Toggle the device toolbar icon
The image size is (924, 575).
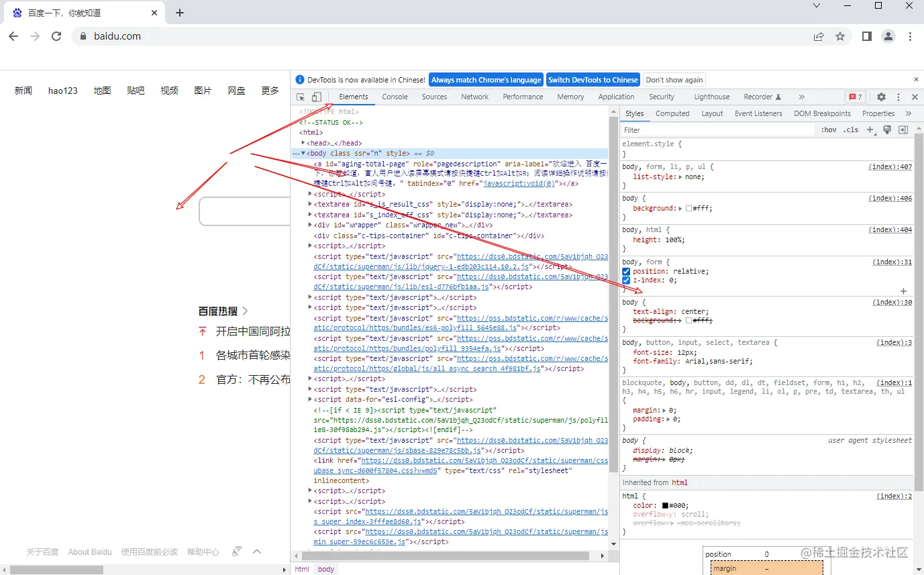click(x=317, y=97)
